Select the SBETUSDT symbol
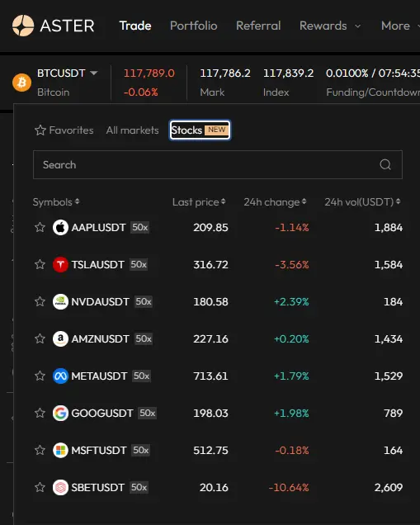Screen dimensions: 420x525 pyautogui.click(x=97, y=488)
